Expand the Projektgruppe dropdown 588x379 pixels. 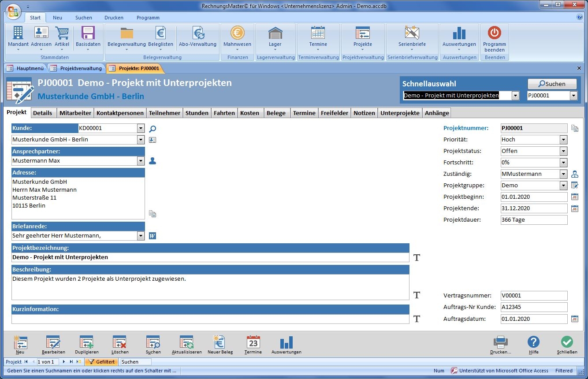pos(563,186)
